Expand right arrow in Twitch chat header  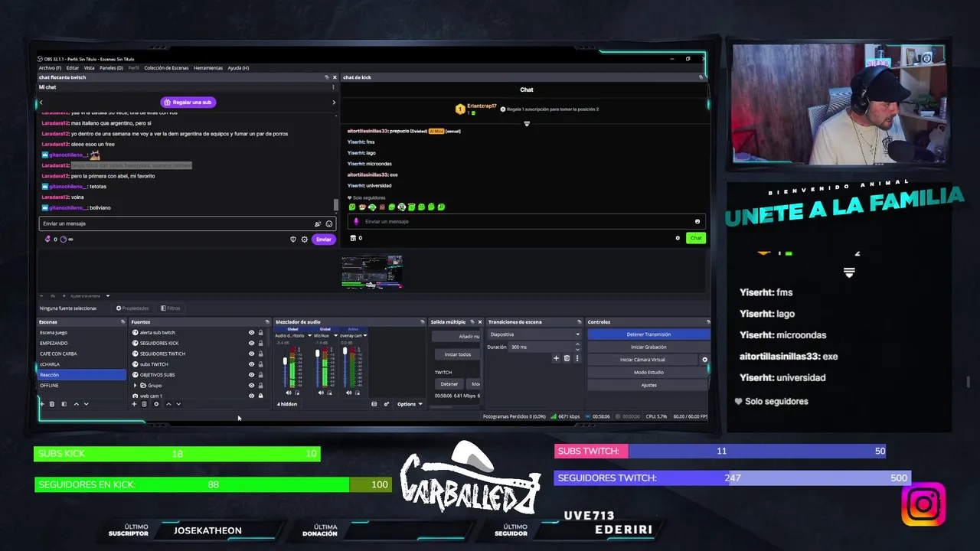333,103
